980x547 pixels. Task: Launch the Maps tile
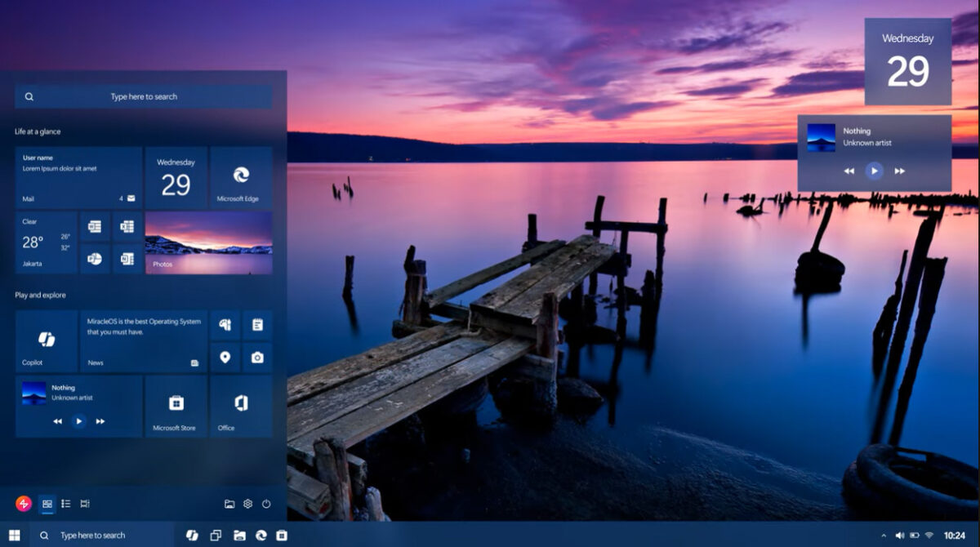[x=225, y=358]
